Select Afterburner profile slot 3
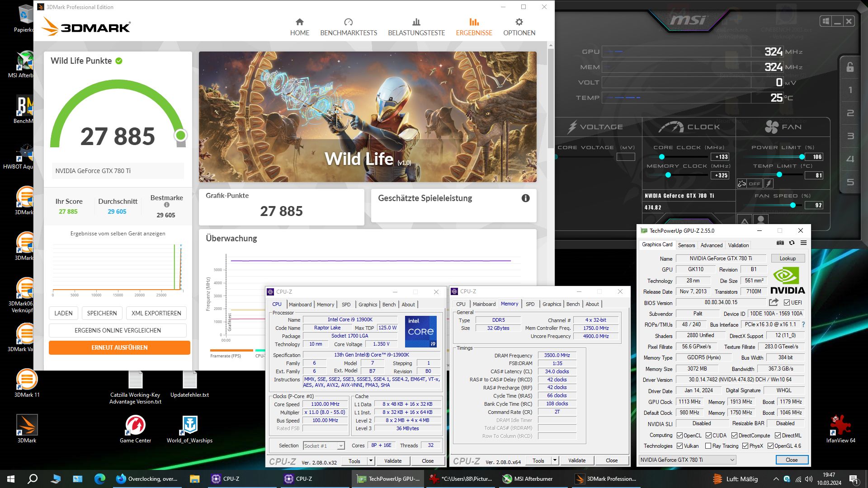 tap(850, 136)
